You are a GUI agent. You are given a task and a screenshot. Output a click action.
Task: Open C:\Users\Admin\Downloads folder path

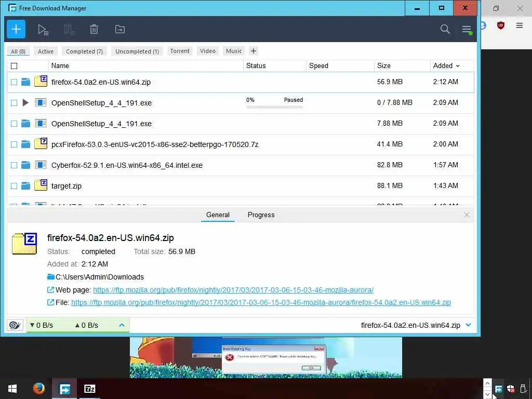tap(100, 277)
